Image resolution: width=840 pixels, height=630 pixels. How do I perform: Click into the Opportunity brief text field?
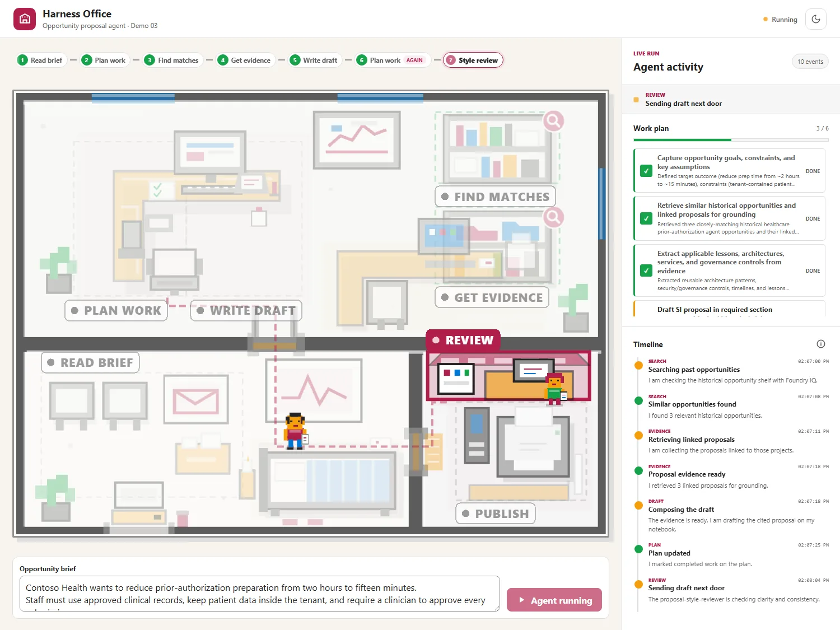pos(260,594)
